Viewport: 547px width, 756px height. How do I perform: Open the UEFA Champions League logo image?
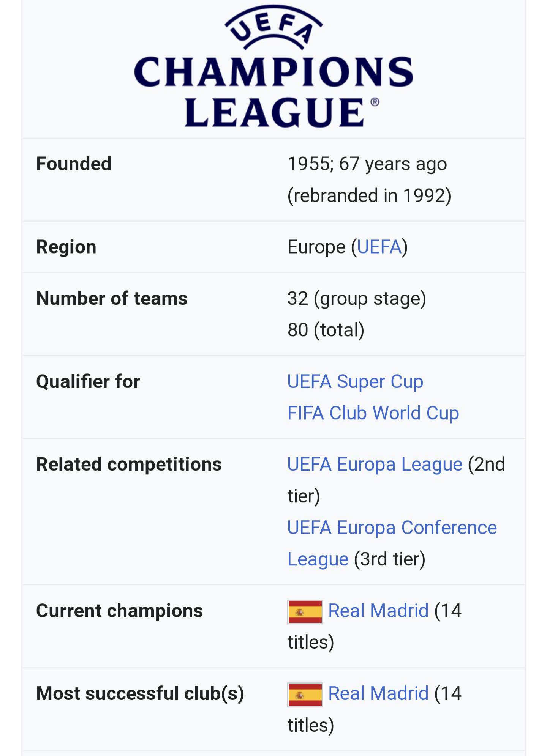(273, 66)
